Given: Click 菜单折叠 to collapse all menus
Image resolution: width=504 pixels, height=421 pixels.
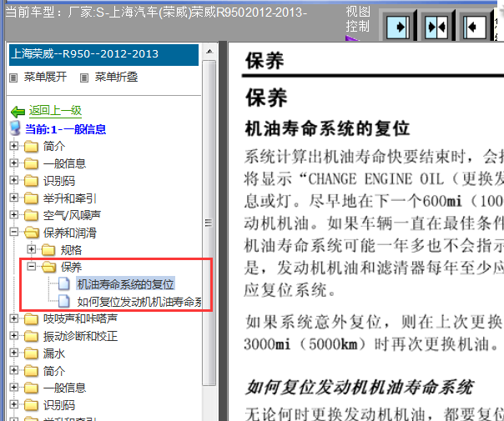Looking at the screenshot, I should click(116, 77).
